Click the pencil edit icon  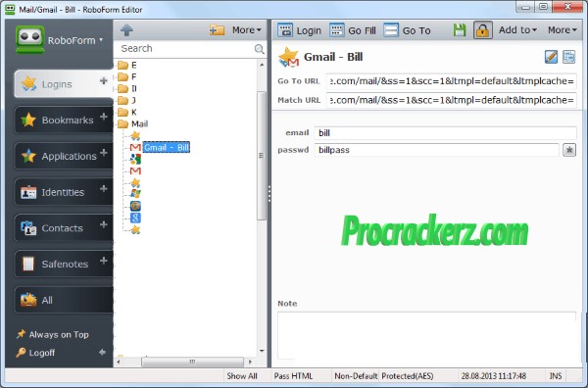[x=551, y=57]
